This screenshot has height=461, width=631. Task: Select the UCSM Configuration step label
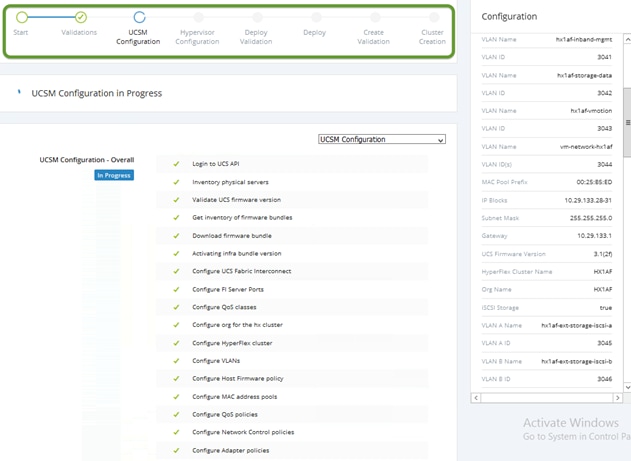[138, 37]
